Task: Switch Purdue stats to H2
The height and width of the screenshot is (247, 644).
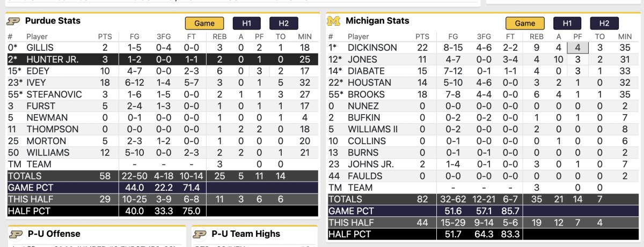Action: click(x=283, y=24)
